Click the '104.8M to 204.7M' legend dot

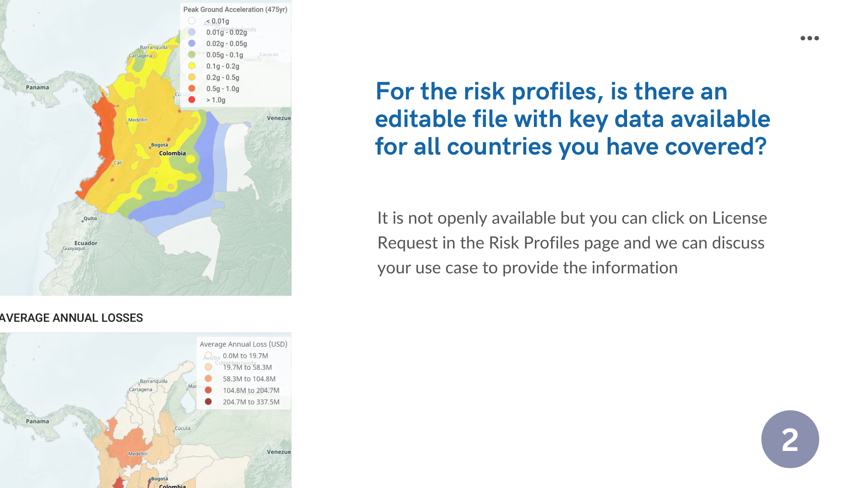click(208, 390)
